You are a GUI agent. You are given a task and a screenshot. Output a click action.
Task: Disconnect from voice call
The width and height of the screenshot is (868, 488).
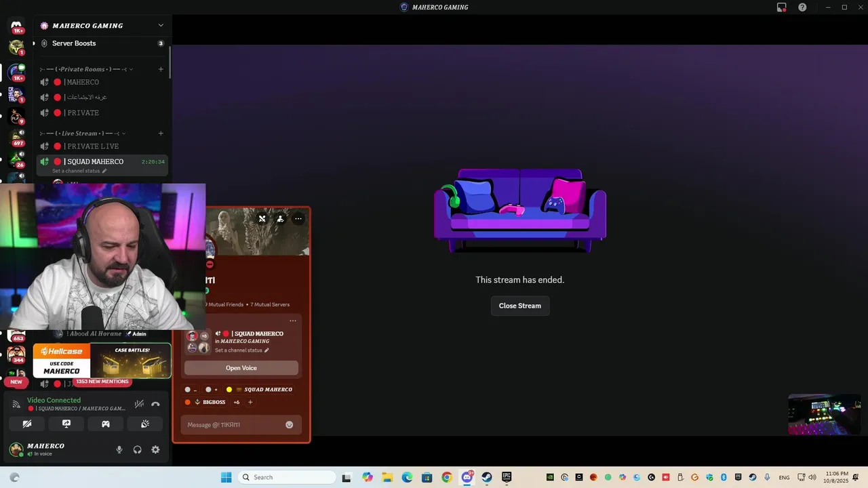pyautogui.click(x=155, y=404)
